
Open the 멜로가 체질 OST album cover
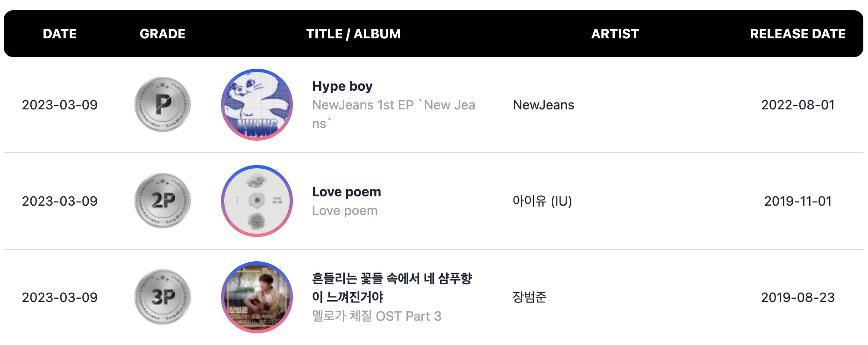257,297
